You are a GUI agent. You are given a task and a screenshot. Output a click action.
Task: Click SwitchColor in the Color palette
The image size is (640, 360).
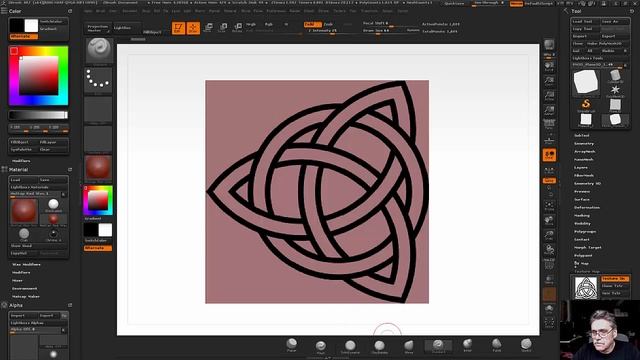[x=53, y=22]
